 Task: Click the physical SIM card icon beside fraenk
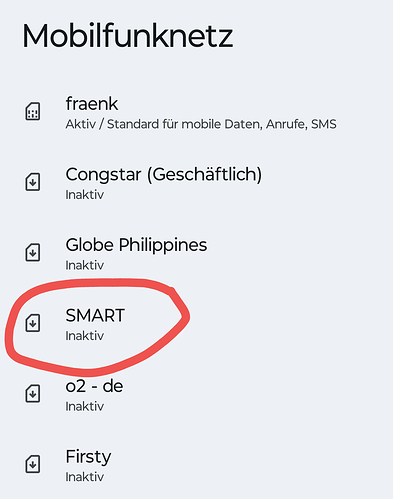click(x=33, y=112)
